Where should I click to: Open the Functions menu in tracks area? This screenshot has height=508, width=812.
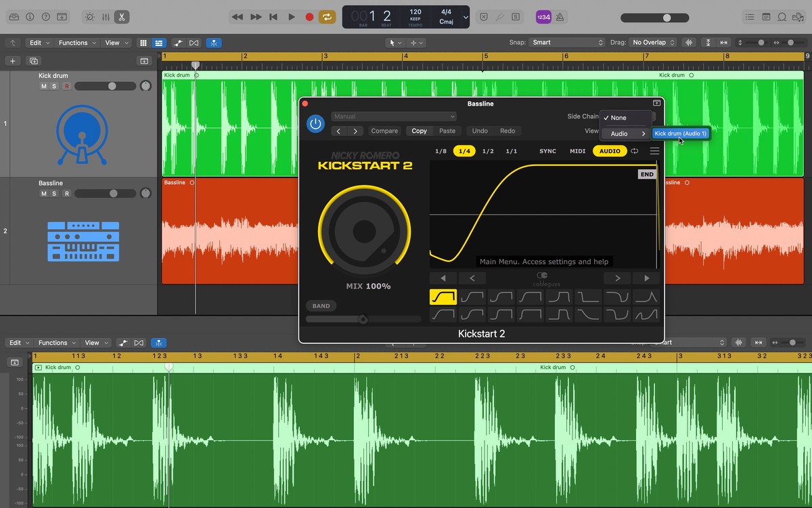click(76, 43)
